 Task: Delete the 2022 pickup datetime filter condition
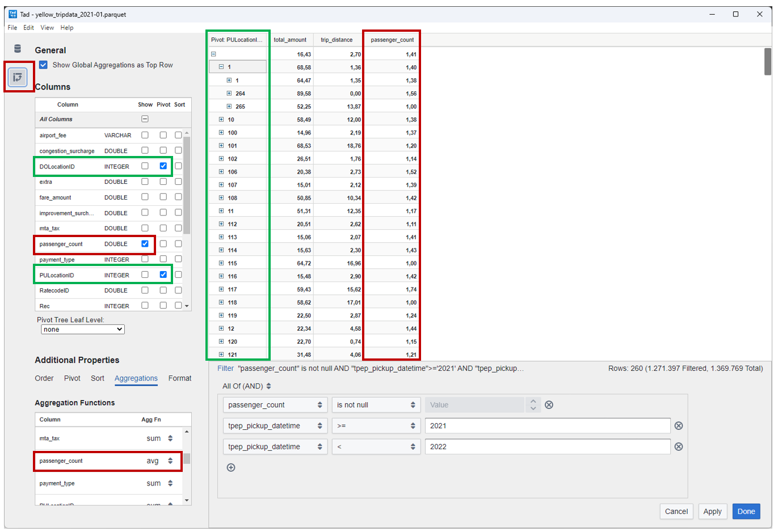(x=679, y=446)
